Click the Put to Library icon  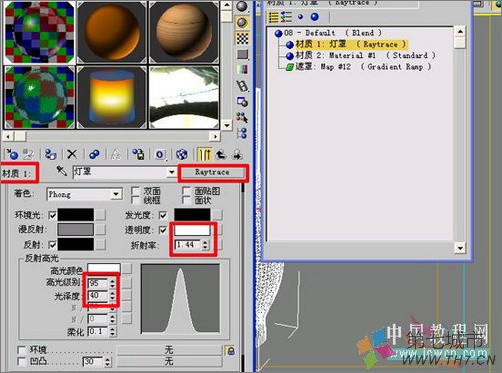[138, 154]
